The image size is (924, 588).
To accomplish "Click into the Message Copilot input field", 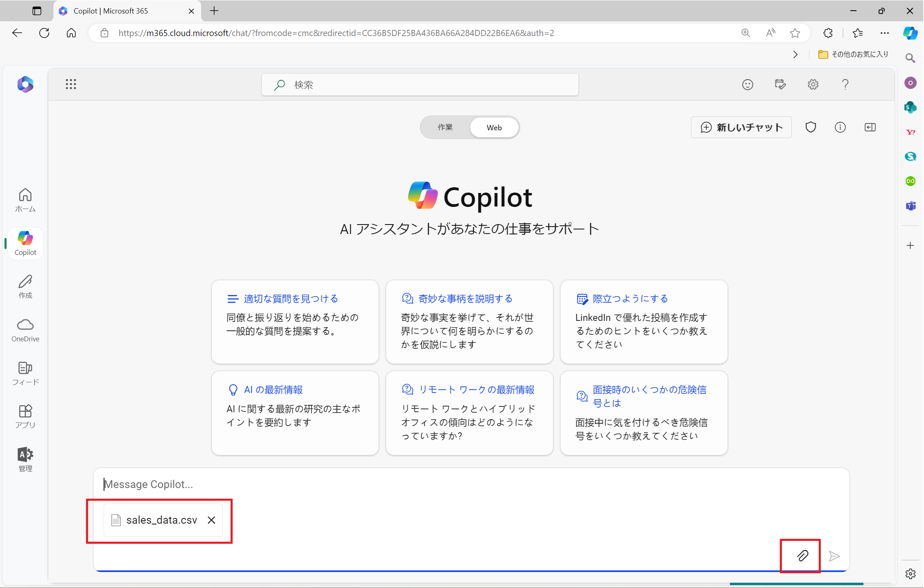I will tap(471, 484).
